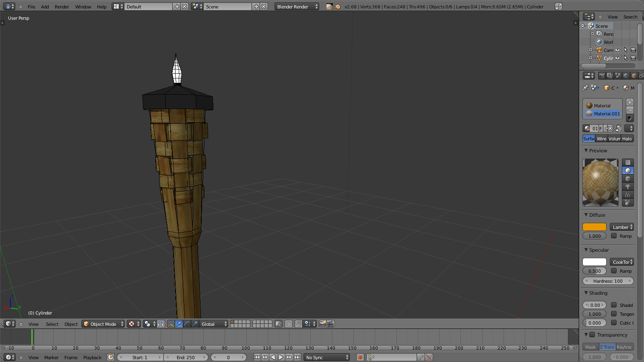This screenshot has width=644, height=362.
Task: Click the specular intensity 0.500 field
Action: pyautogui.click(x=594, y=271)
